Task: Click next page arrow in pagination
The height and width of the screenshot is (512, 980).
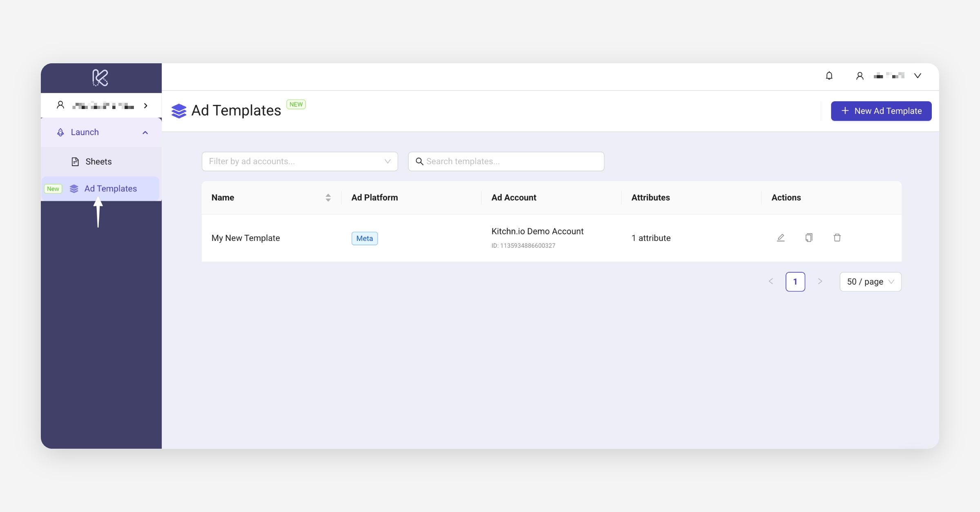Action: (x=820, y=282)
